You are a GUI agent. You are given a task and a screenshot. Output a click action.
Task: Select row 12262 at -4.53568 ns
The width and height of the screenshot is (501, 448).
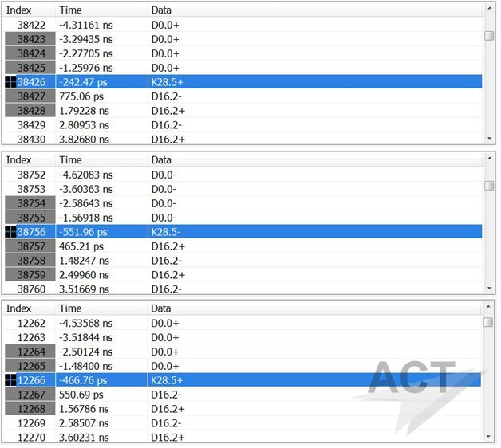pos(243,323)
